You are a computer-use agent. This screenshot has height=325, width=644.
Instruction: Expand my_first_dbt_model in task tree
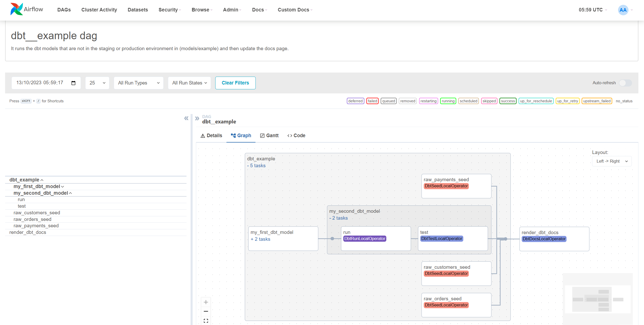pyautogui.click(x=39, y=186)
